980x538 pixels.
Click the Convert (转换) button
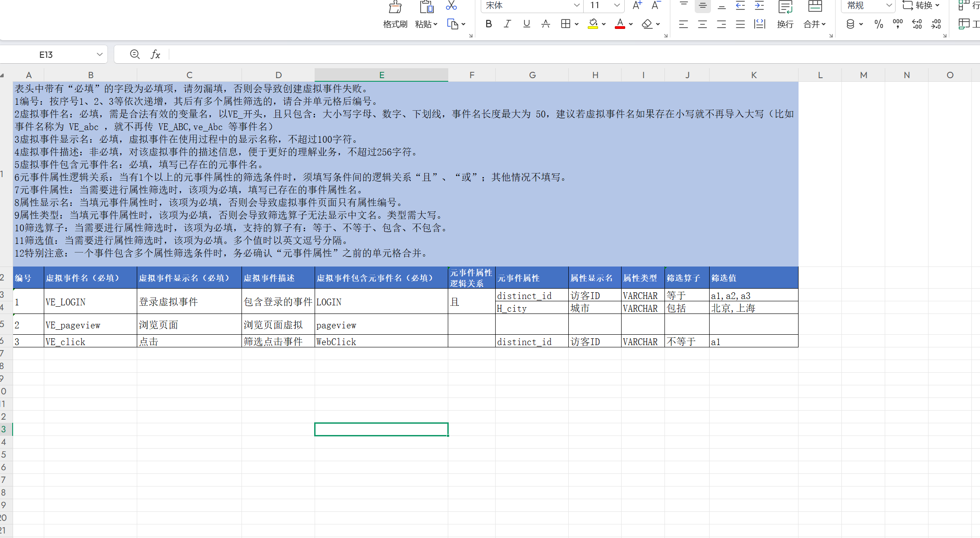point(920,5)
